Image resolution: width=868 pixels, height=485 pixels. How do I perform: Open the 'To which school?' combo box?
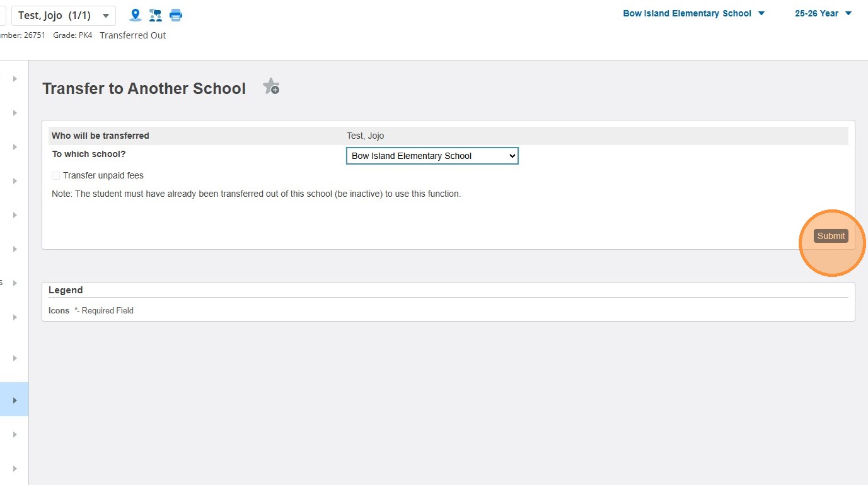[x=432, y=156]
